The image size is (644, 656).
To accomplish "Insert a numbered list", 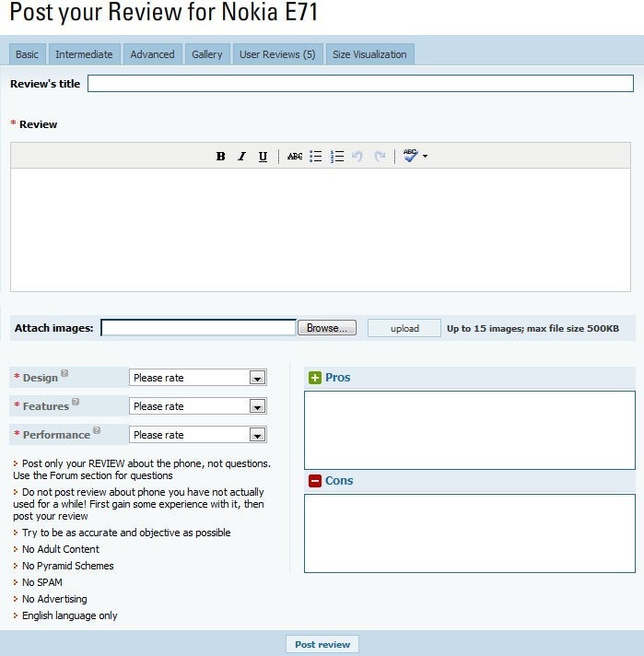I will tap(337, 156).
